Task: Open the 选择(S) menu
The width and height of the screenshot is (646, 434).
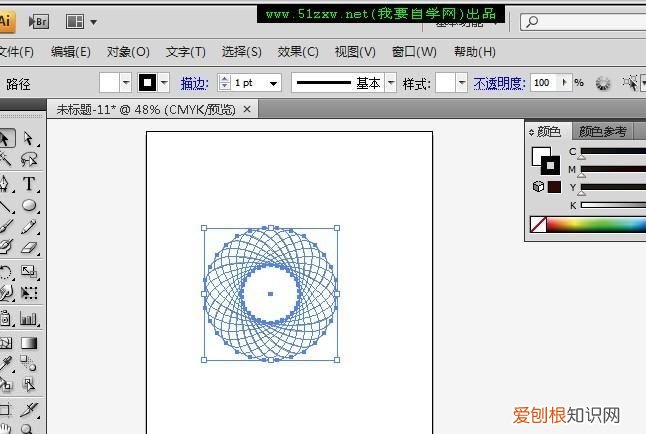Action: pyautogui.click(x=241, y=52)
